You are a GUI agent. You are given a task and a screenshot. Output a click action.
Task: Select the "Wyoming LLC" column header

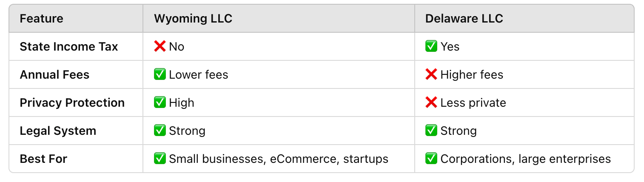coord(193,19)
